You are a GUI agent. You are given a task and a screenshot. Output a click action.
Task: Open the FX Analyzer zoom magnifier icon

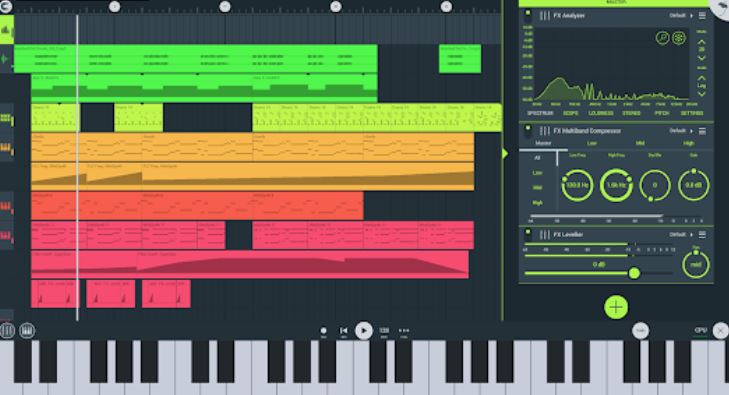click(662, 38)
